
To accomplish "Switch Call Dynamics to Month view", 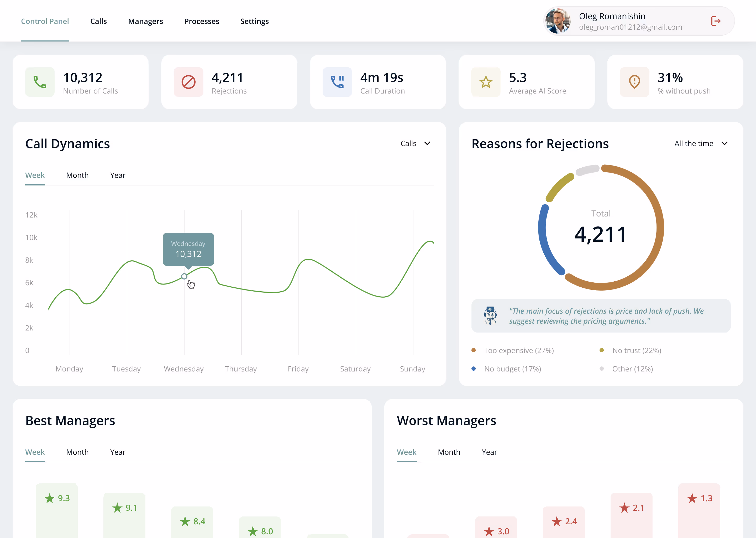I will pos(77,175).
